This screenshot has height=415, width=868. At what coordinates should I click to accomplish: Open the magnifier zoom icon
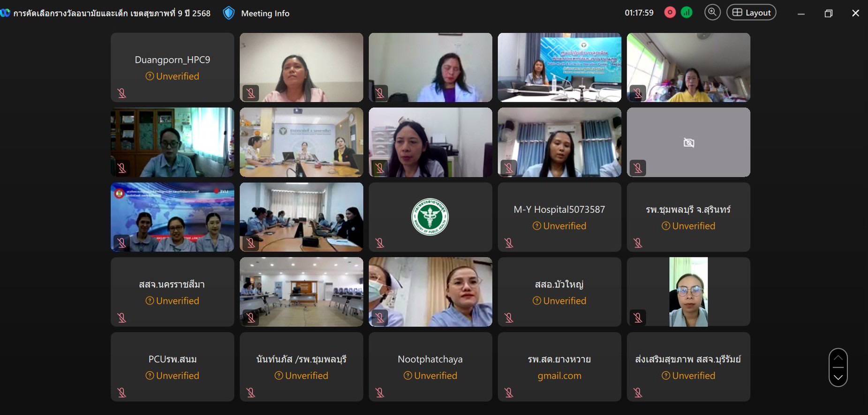click(x=712, y=13)
